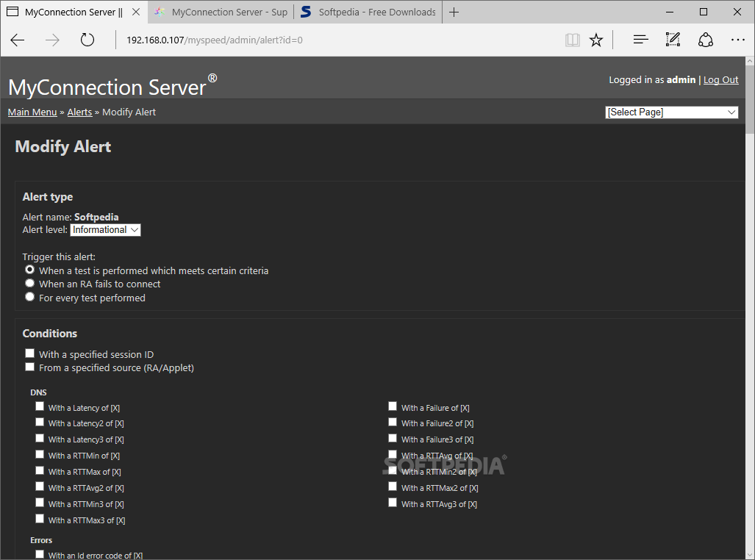Reload the current page

pyautogui.click(x=87, y=40)
